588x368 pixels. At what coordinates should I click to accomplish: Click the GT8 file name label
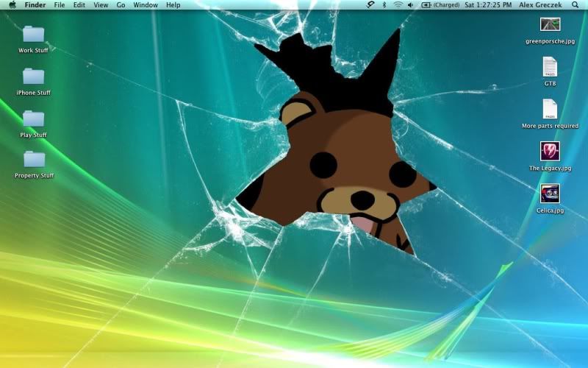pos(550,84)
